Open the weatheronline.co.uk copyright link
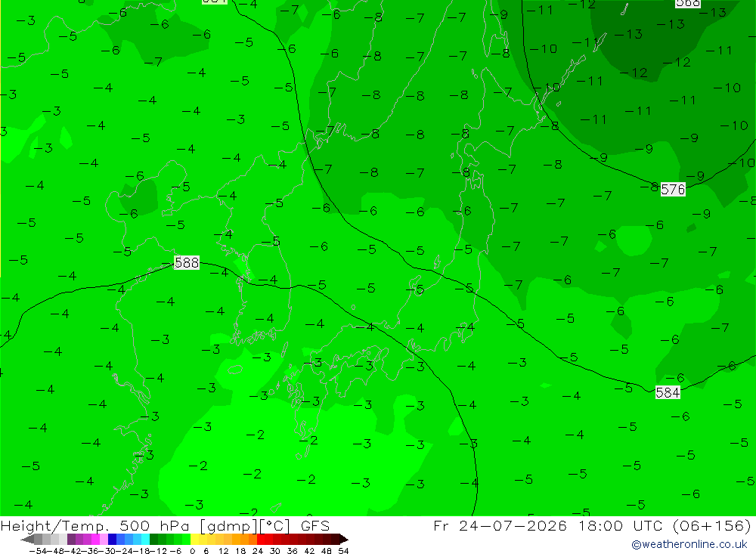Screen dimensions: 756x554 pyautogui.click(x=689, y=544)
